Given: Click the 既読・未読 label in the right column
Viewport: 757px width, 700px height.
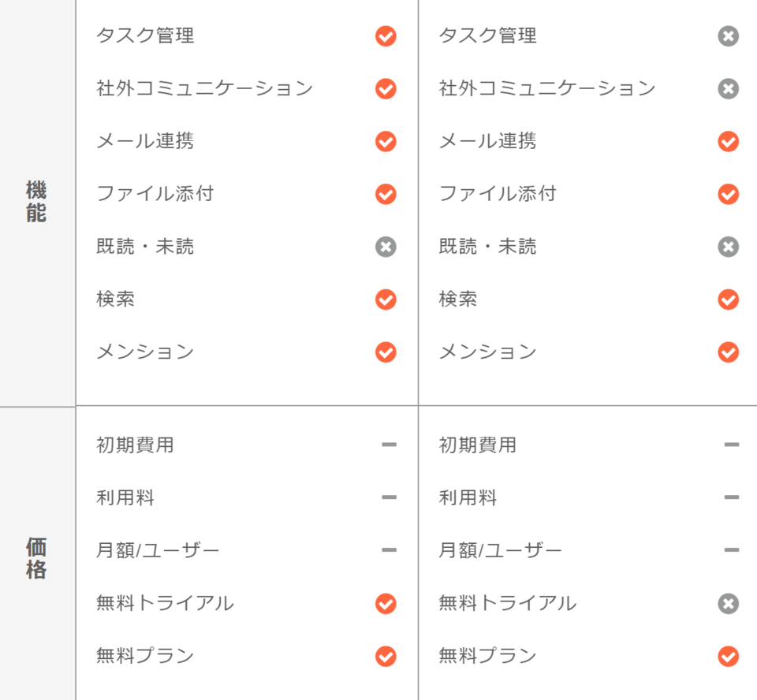Looking at the screenshot, I should click(x=487, y=247).
